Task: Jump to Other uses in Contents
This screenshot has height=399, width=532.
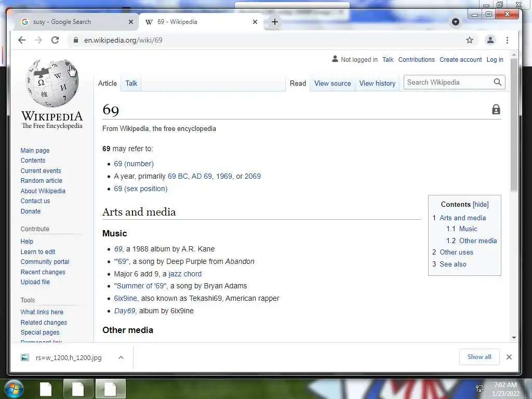Action: 456,252
